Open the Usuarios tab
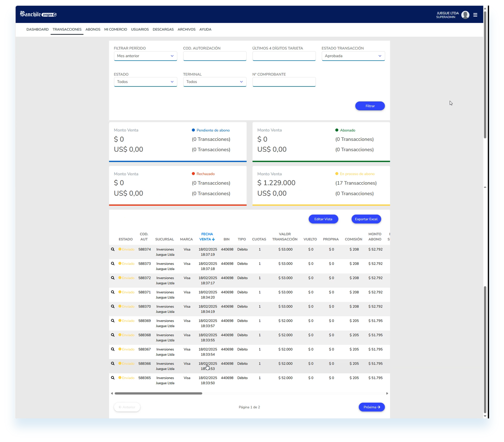The width and height of the screenshot is (504, 442). point(140,29)
